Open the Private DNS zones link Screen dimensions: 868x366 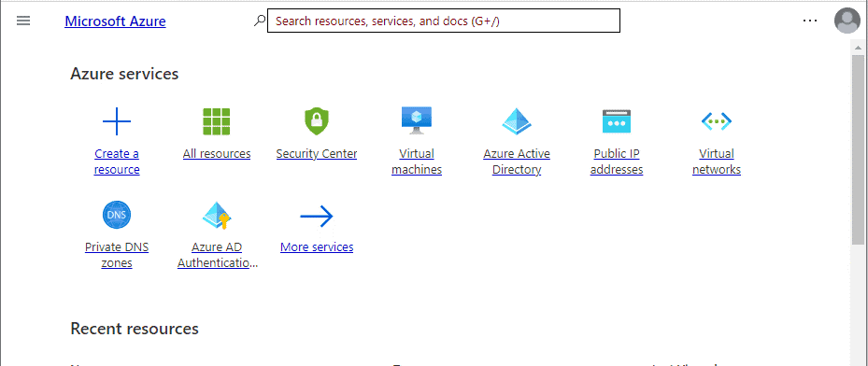click(x=117, y=255)
